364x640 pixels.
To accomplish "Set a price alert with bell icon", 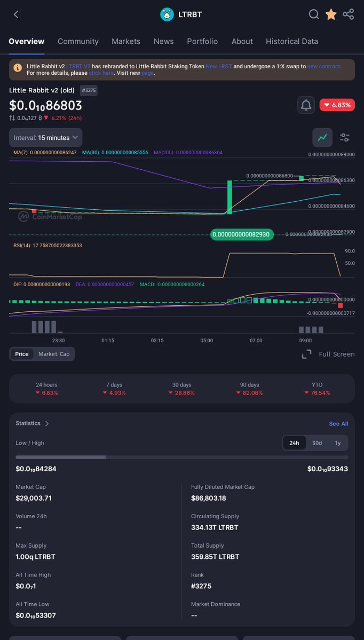I will click(x=306, y=105).
